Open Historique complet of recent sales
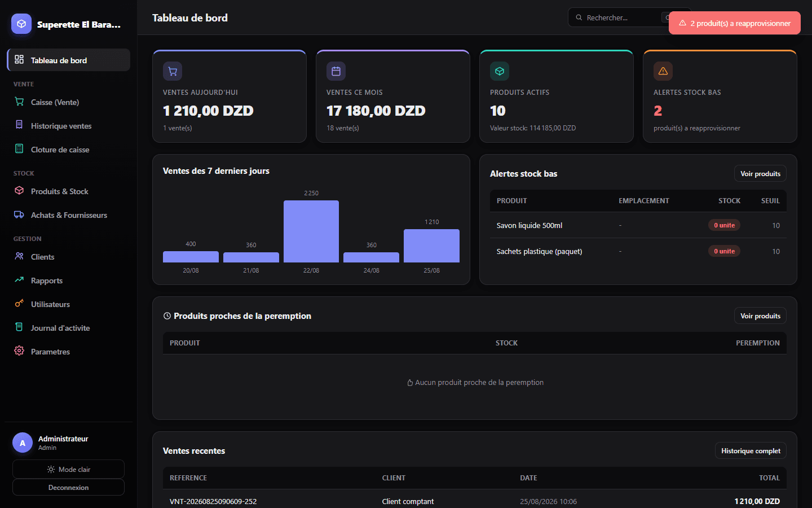812x508 pixels. click(751, 451)
